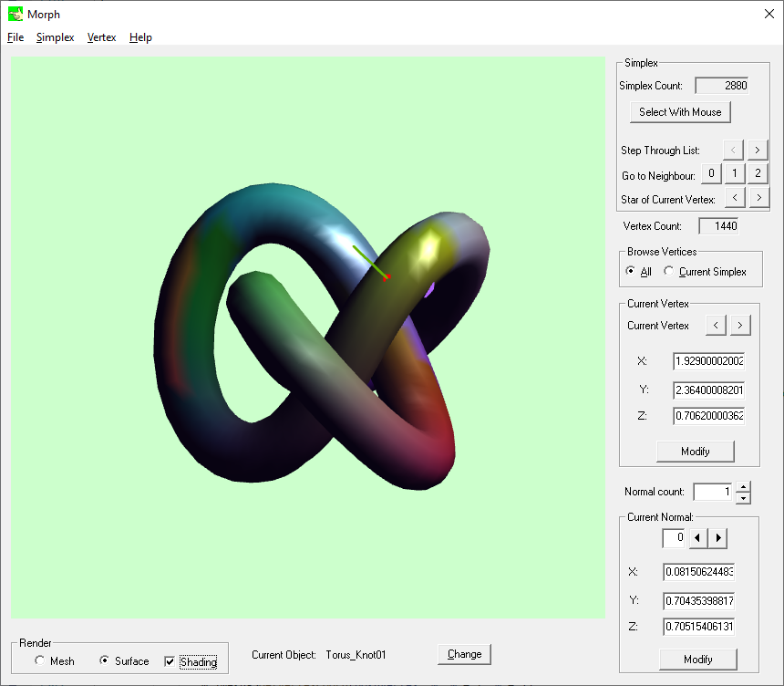
Task: Go to neighbour 1 of simplex
Action: (735, 174)
